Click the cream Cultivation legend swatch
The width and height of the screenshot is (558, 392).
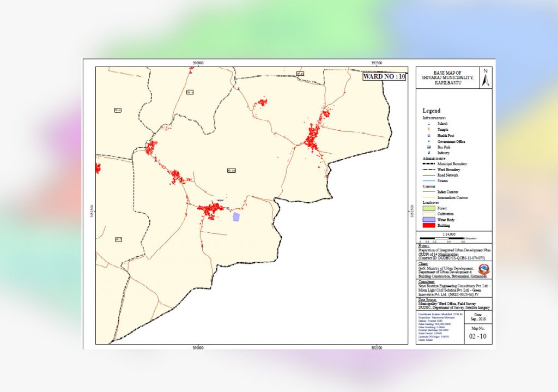428,214
